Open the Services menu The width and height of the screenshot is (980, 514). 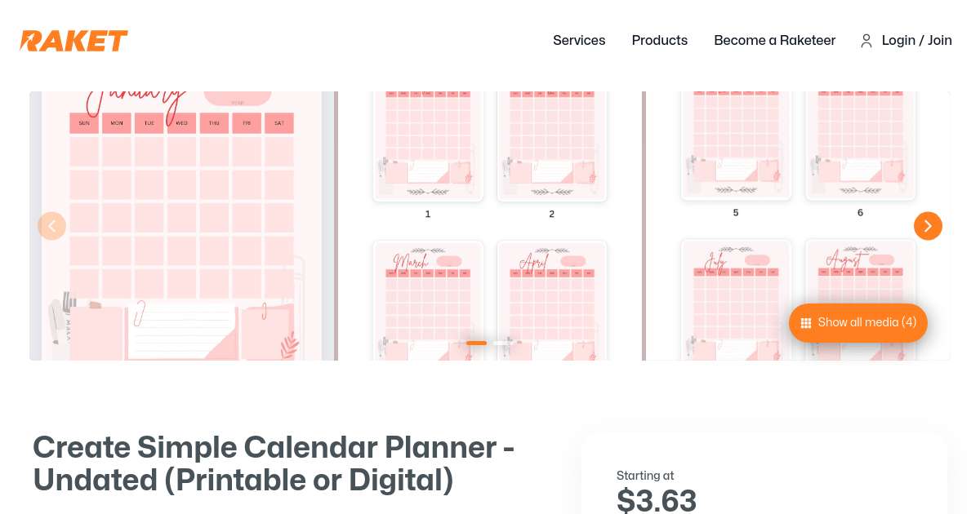tap(579, 40)
